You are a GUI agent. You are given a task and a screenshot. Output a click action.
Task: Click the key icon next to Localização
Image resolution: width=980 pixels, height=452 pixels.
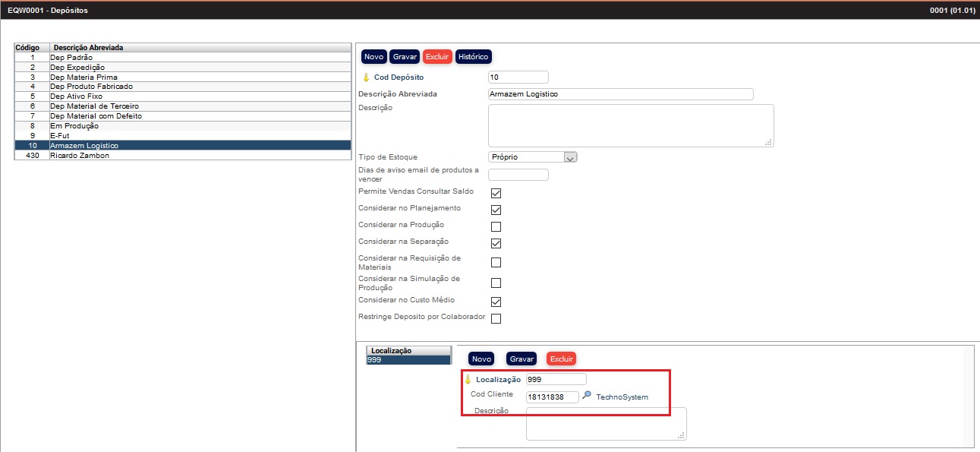(468, 379)
